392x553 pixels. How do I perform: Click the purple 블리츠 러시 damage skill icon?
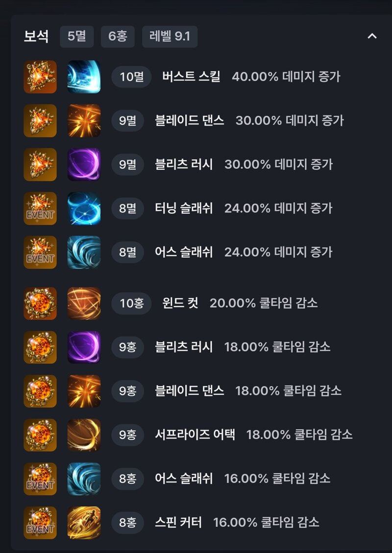click(x=84, y=165)
